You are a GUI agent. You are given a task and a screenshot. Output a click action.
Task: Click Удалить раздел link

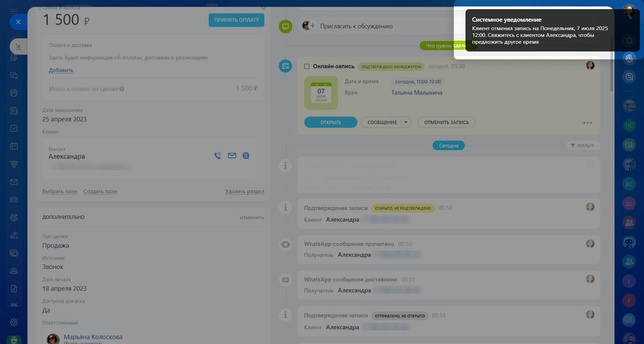click(245, 191)
